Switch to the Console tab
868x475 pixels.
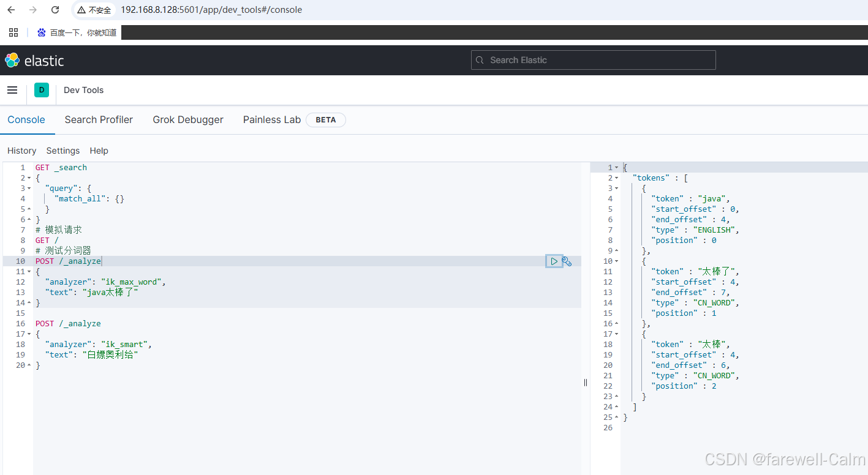click(26, 119)
